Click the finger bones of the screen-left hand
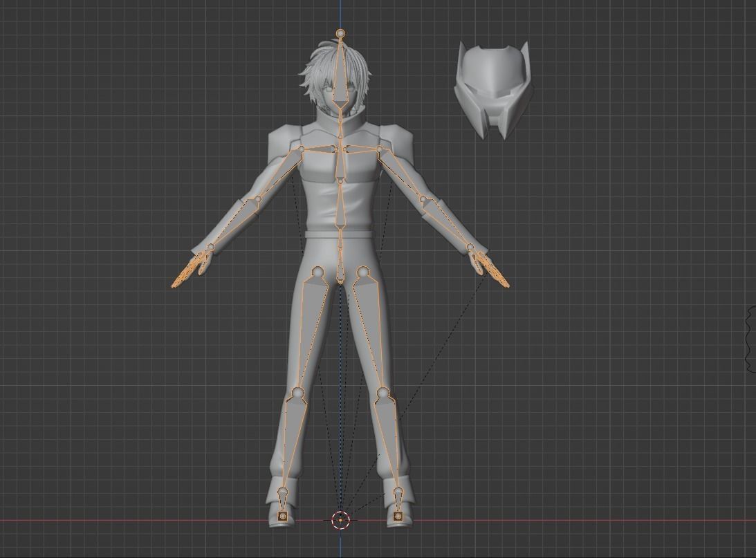 (x=188, y=272)
